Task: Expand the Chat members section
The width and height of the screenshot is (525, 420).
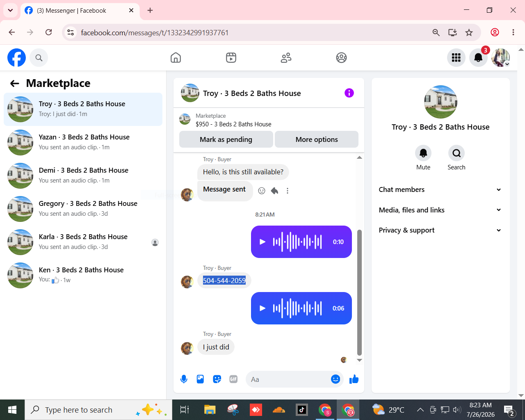Action: click(440, 189)
